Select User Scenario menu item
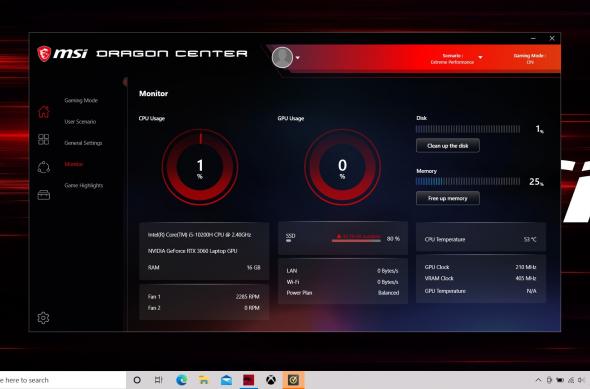590x389 pixels. [80, 122]
